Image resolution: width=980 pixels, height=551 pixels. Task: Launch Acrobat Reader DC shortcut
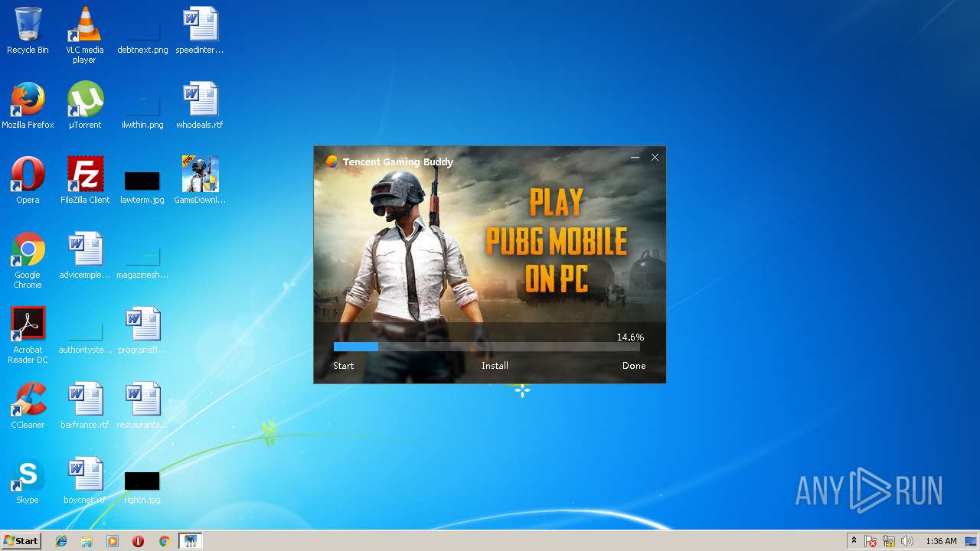[28, 335]
